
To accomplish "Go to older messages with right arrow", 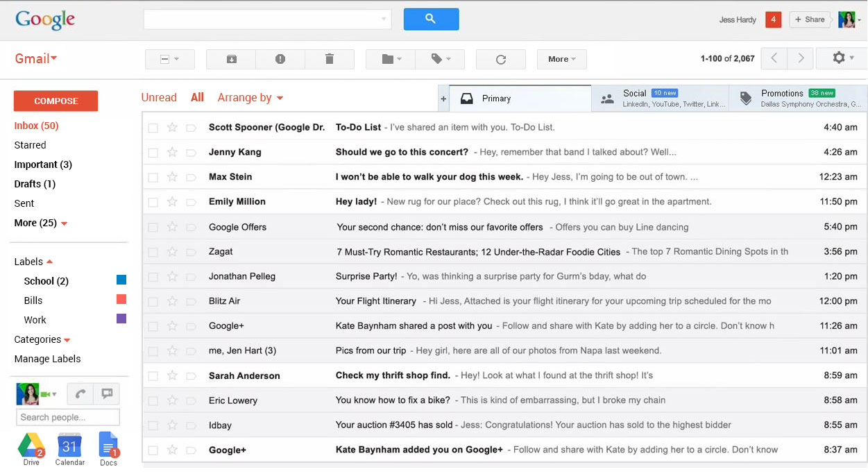I will click(x=801, y=58).
